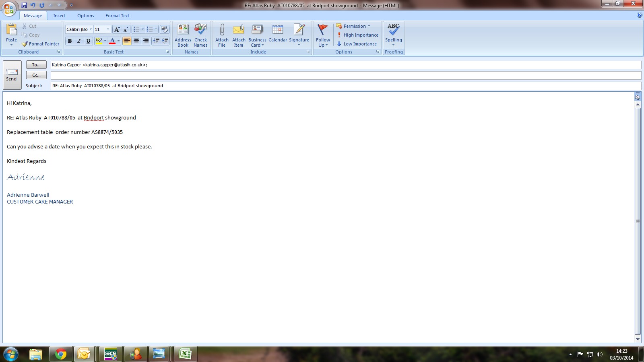Viewport: 644px width, 362px height.
Task: Open Sage from the taskbar
Action: click(111, 354)
